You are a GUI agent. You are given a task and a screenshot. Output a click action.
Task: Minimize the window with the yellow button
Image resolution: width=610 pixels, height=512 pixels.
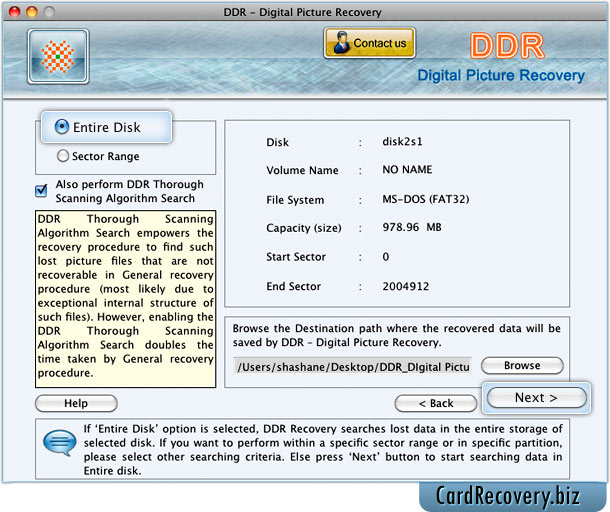pyautogui.click(x=32, y=12)
